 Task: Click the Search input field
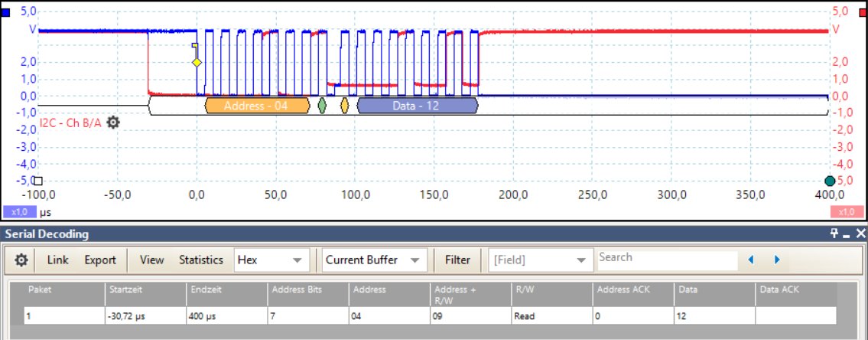[668, 260]
